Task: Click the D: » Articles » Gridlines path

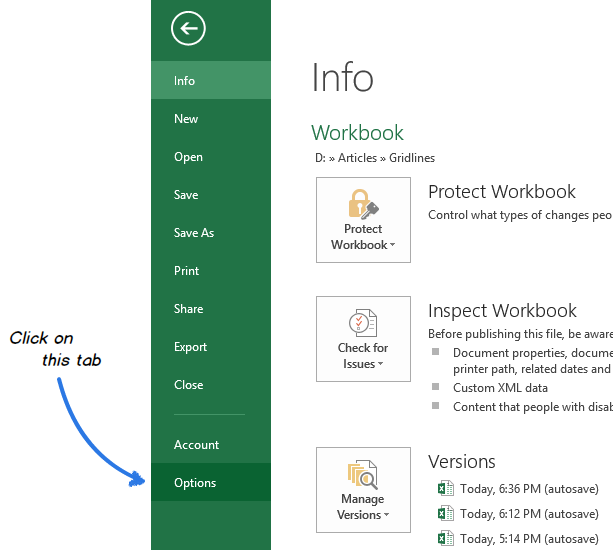Action: [x=375, y=158]
